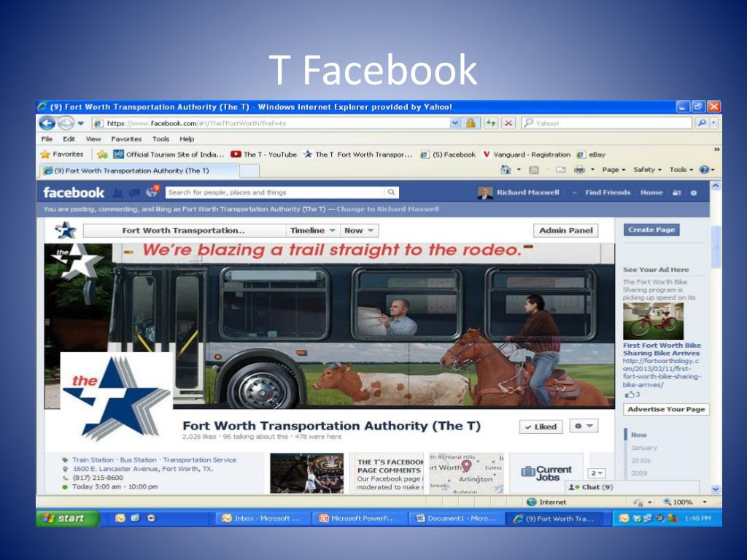Click the Facebook account settings gear icon
Image resolution: width=747 pixels, height=560 pixels.
pyautogui.click(x=694, y=192)
